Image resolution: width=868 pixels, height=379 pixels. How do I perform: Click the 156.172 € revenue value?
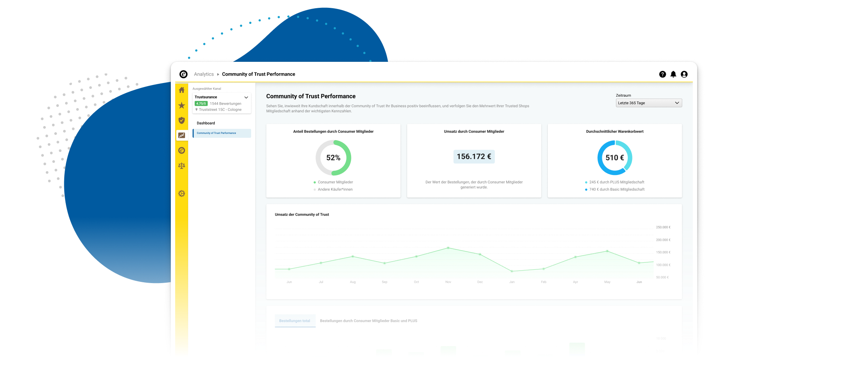pyautogui.click(x=474, y=157)
